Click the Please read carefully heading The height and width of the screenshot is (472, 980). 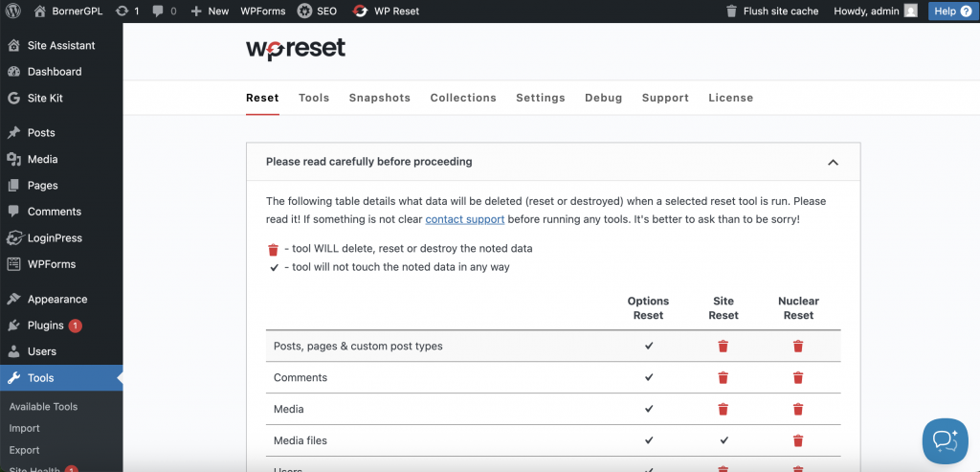point(368,161)
